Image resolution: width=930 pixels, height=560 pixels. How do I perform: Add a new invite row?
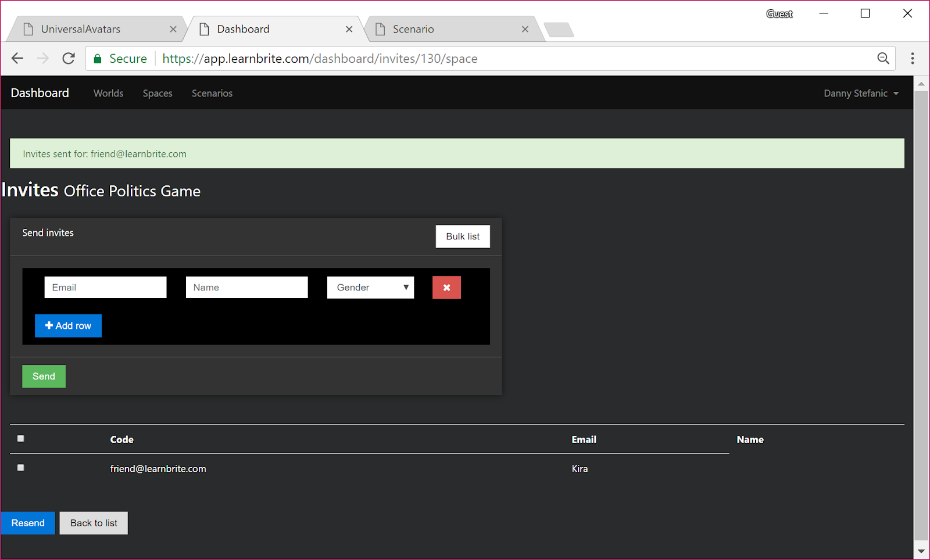click(68, 326)
